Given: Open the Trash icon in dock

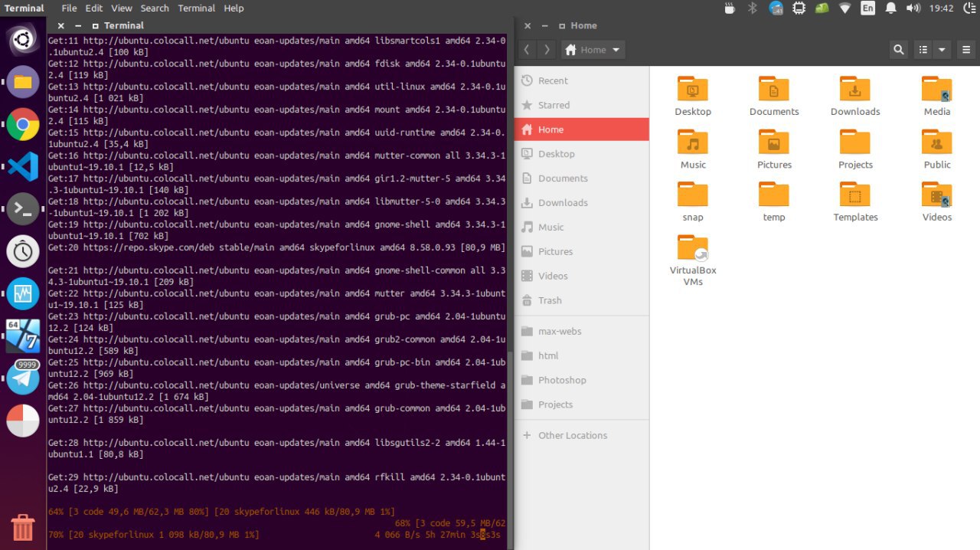Looking at the screenshot, I should point(23,527).
